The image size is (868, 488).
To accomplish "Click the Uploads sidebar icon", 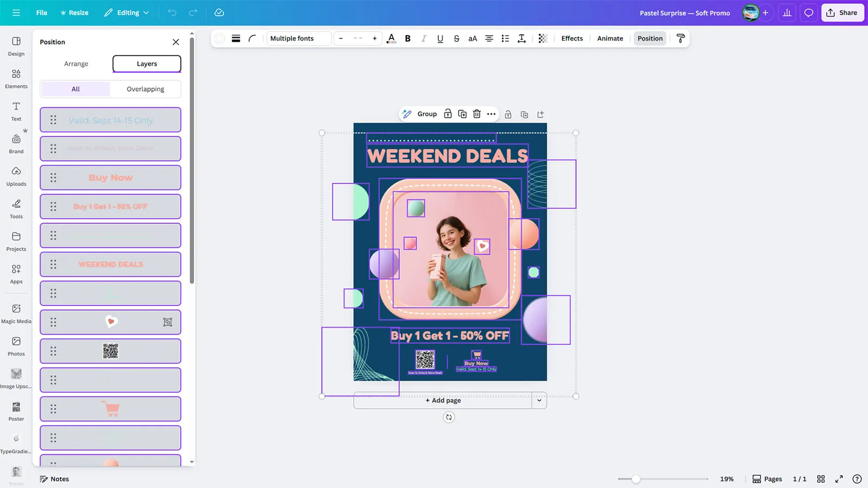I will click(x=16, y=176).
